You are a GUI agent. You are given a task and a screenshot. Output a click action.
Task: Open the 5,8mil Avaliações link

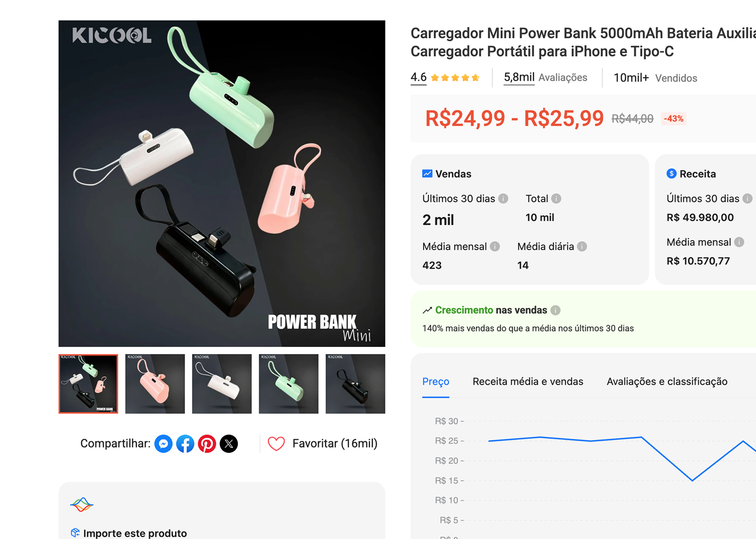pos(545,77)
